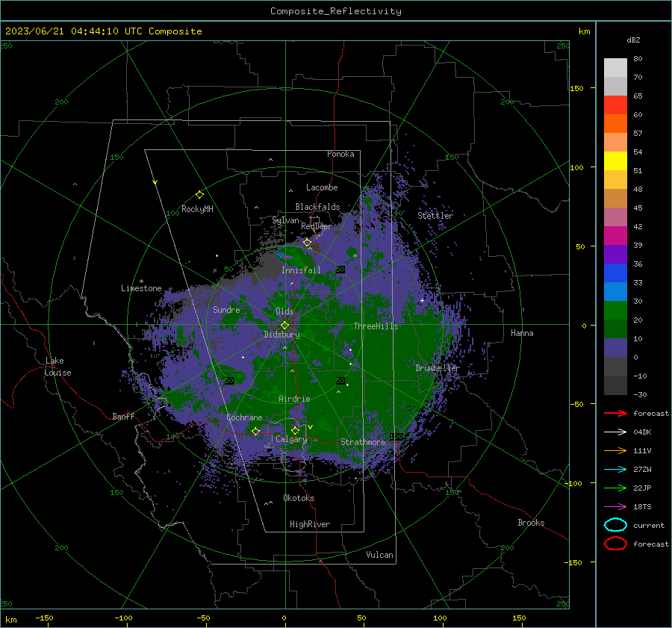Click the Ponoka city label

point(340,154)
